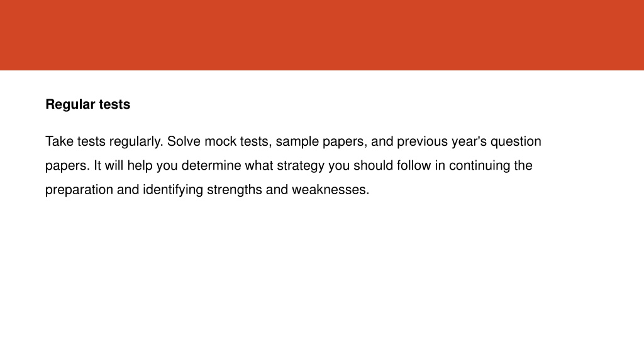
Task: Click the word 'identifying' in the last line
Action: coord(173,190)
